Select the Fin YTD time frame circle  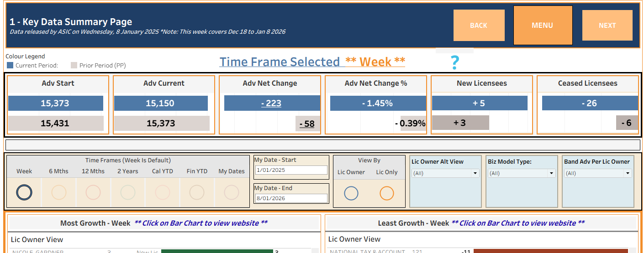[197, 193]
